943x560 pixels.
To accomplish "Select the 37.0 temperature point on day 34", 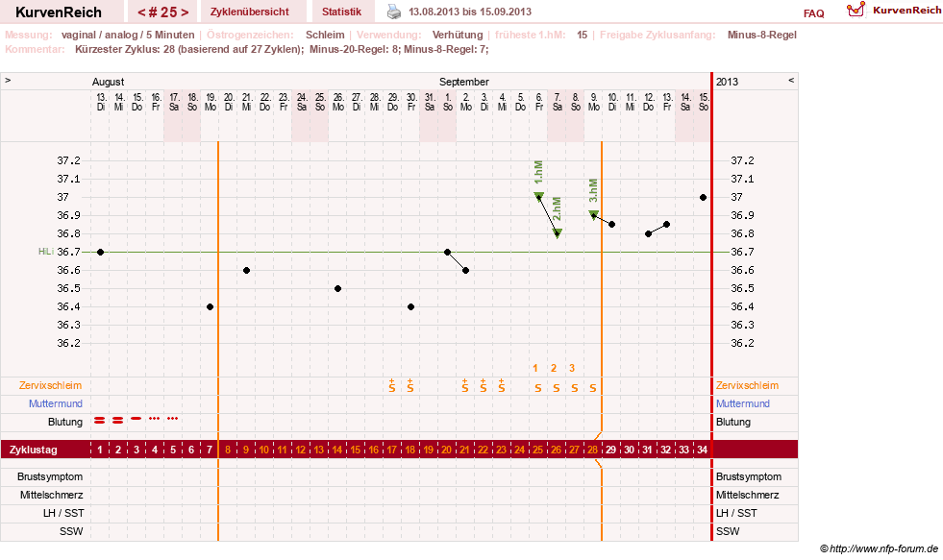I will pyautogui.click(x=703, y=197).
